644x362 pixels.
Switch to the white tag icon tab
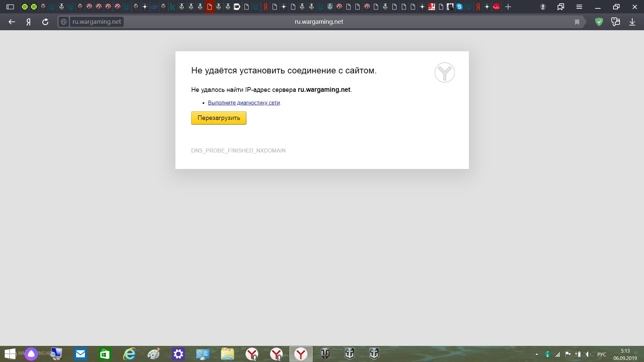(237, 7)
